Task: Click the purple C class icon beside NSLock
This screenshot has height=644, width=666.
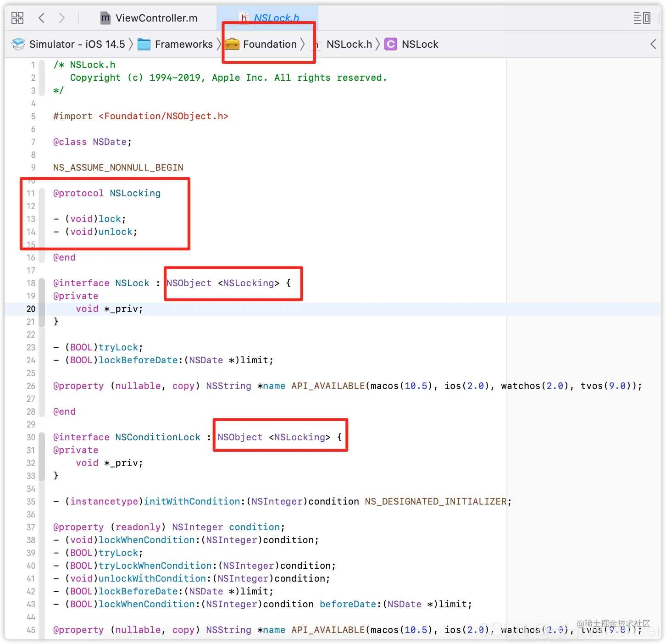Action: [x=390, y=44]
